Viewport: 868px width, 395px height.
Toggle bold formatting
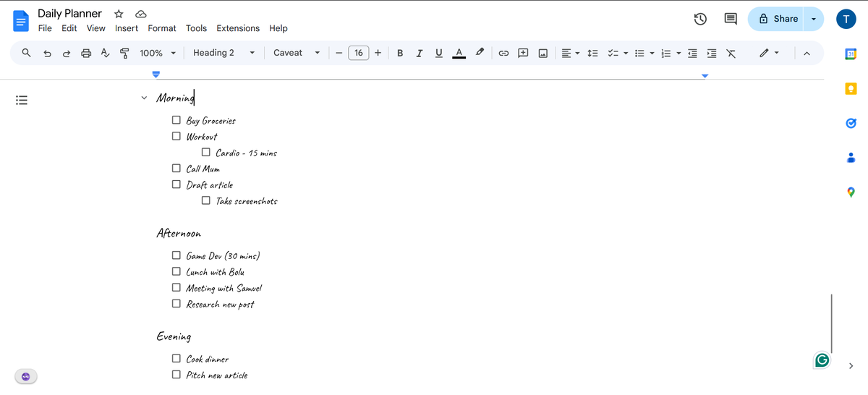(x=400, y=53)
